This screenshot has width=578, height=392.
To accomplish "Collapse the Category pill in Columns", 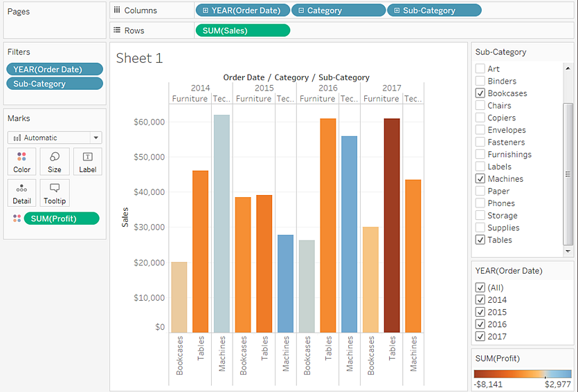I will (x=300, y=10).
